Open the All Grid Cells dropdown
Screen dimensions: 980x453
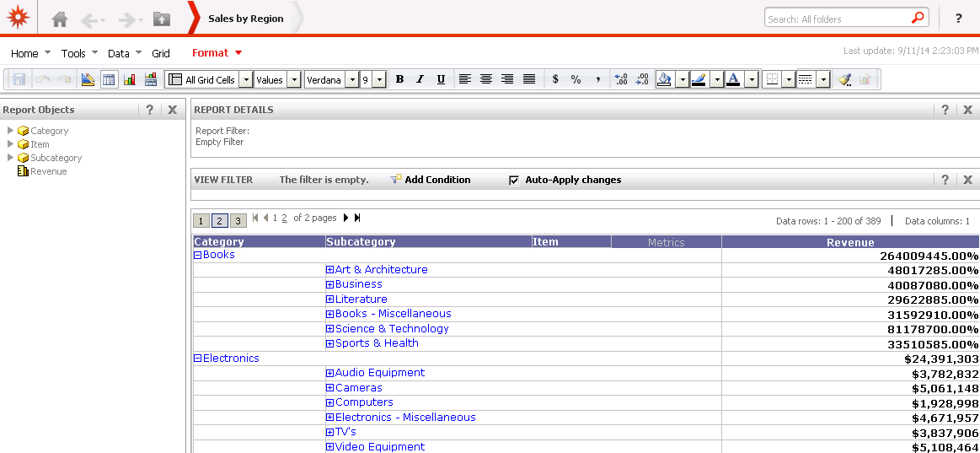tap(246, 79)
